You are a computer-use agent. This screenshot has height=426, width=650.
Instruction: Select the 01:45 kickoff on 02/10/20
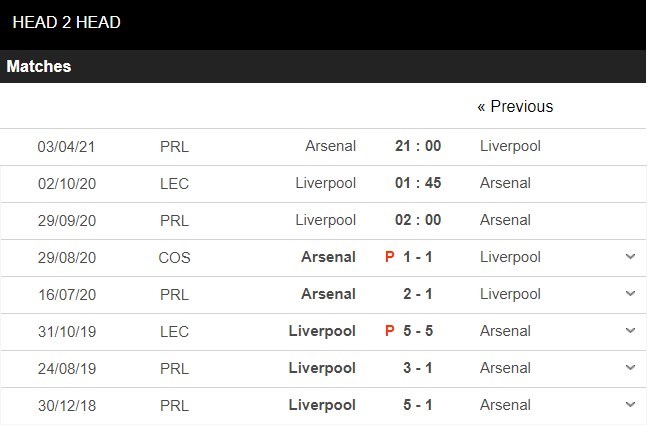[418, 183]
